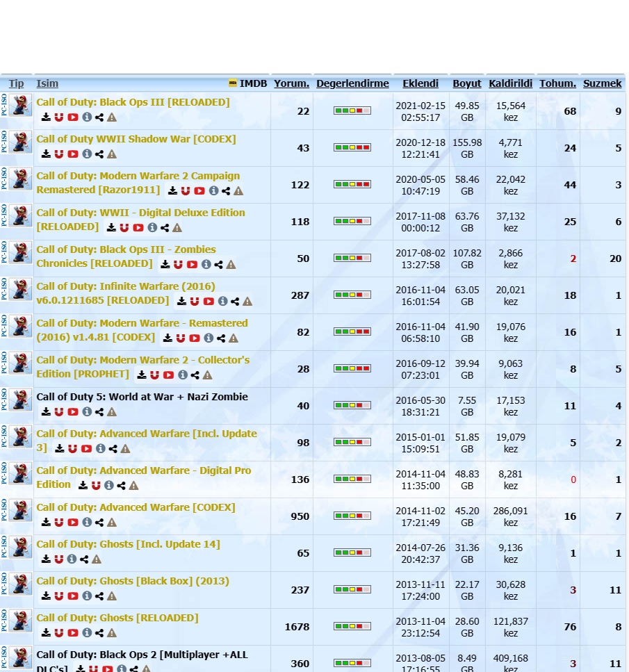Click YouTube icon for Ghosts [RELOADED]
Viewport: 629px width, 672px height.
click(73, 633)
